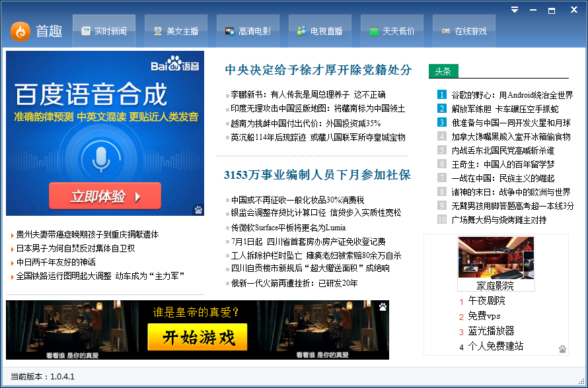Open 日本男子为何自焚反对集体自卫权 link

click(x=75, y=248)
